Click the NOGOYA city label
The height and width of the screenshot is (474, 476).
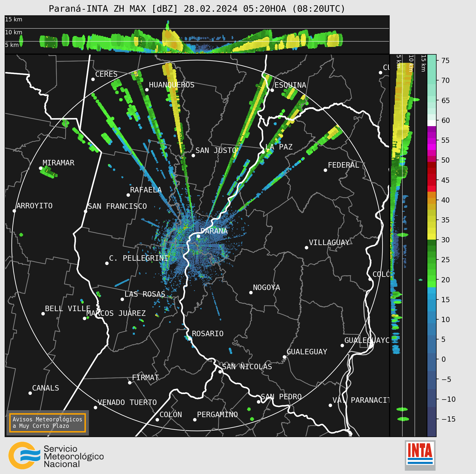pyautogui.click(x=266, y=288)
